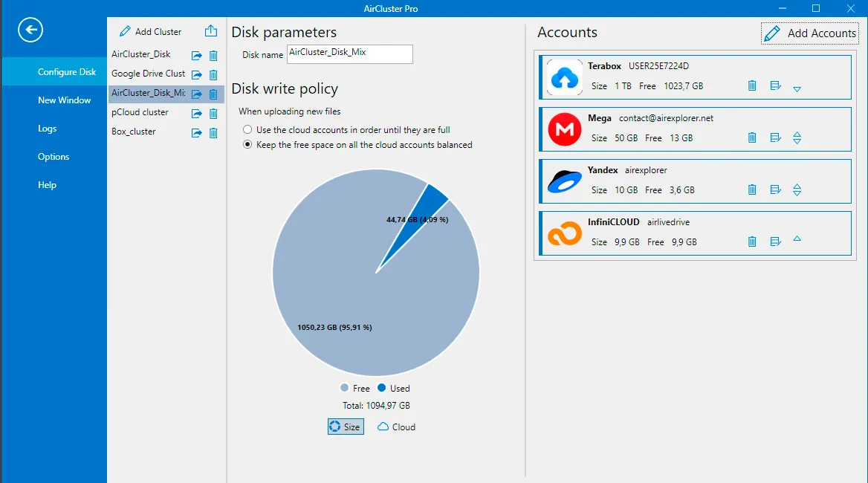Delete the InfiniCLOUD account

pyautogui.click(x=752, y=241)
